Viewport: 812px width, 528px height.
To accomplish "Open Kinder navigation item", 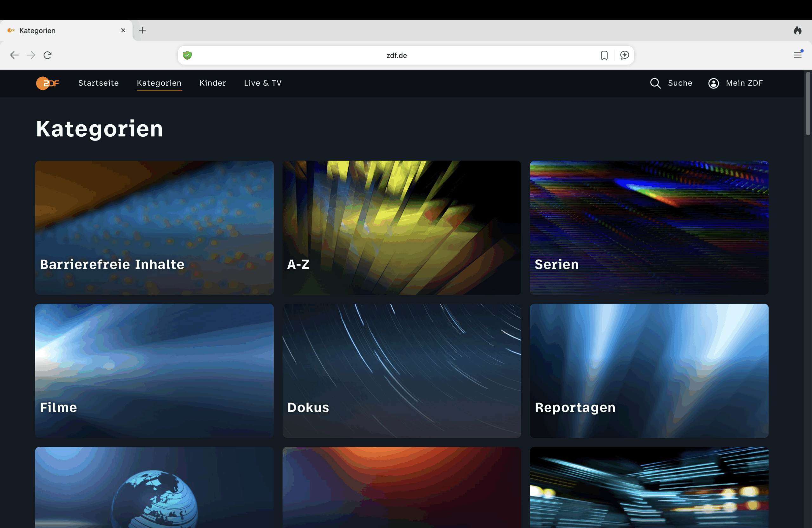I will [x=213, y=83].
